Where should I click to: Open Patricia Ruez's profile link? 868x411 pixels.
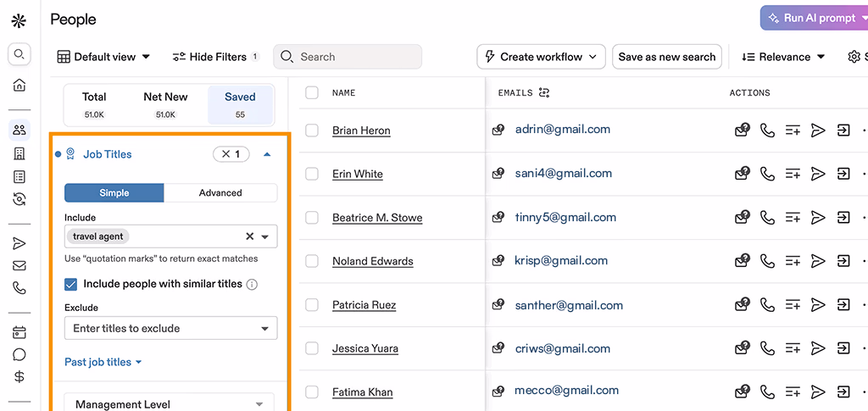(364, 305)
